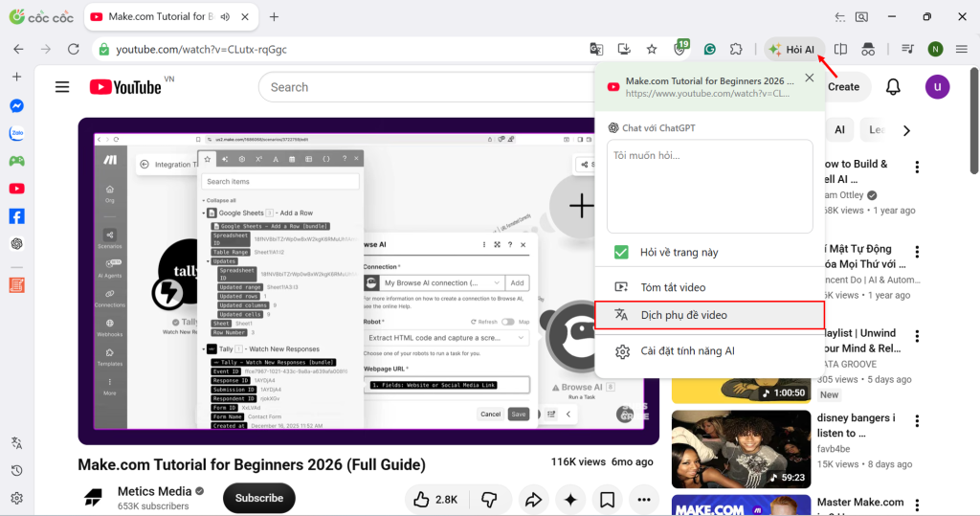Open YouTube notifications bell
Viewport: 980px width, 516px height.
[893, 87]
